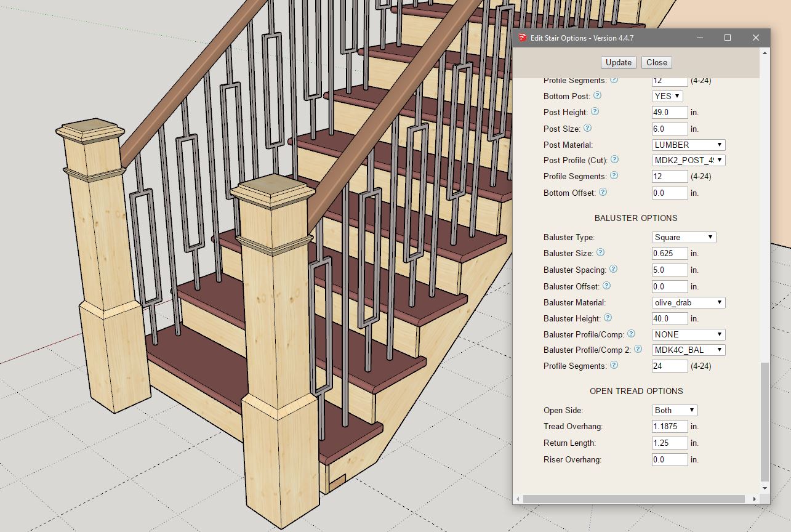Click help icon for Post Profile (Cut)
Screen dimensions: 791x532
coord(614,160)
